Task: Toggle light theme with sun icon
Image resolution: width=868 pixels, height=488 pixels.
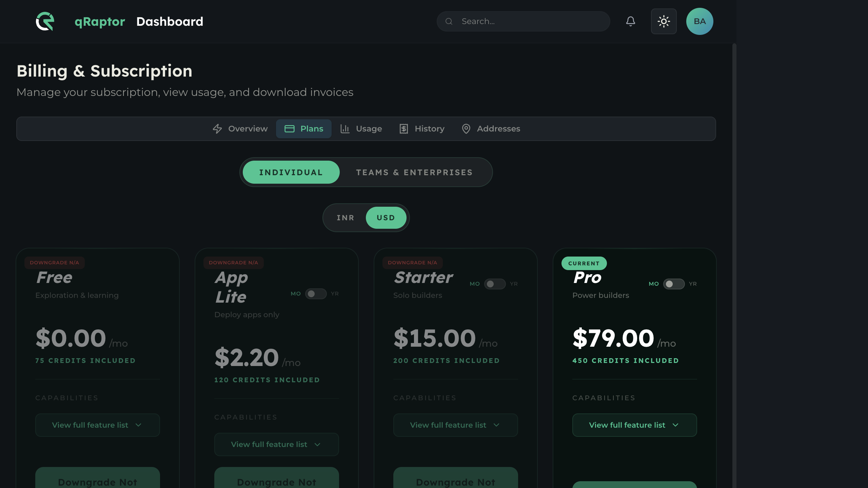Action: (x=664, y=21)
